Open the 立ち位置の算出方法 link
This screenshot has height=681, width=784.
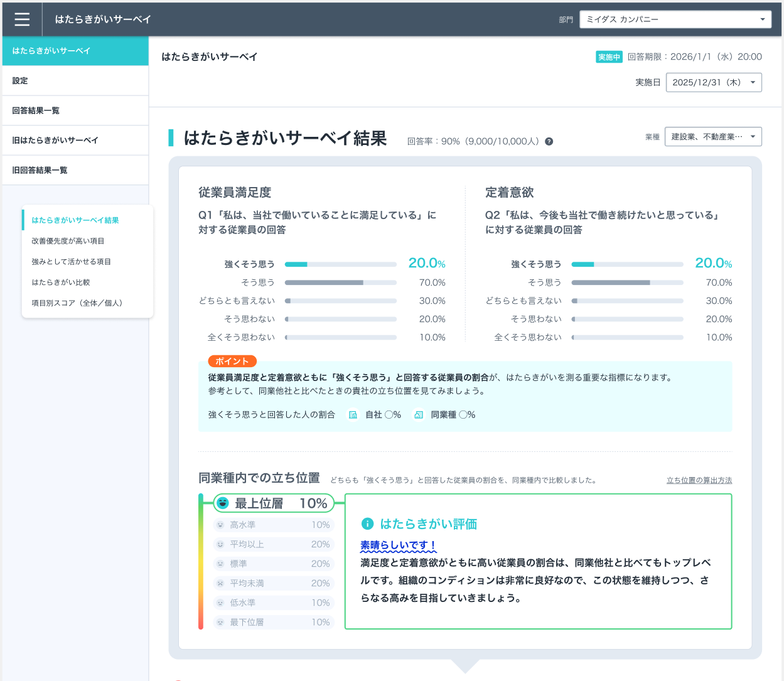(699, 480)
